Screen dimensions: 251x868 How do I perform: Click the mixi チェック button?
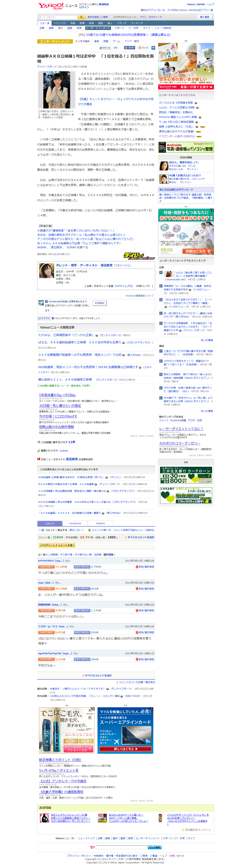point(143,48)
